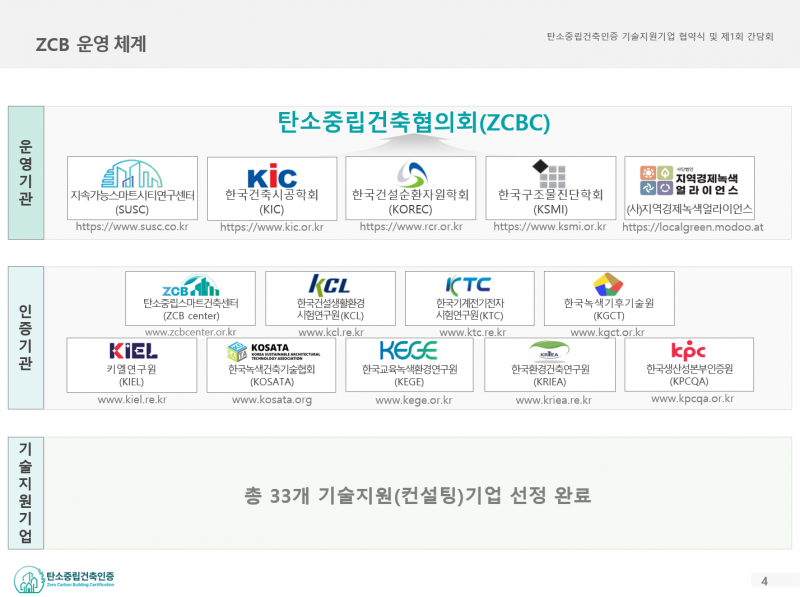This screenshot has height=597, width=800.
Task: Click the ZCB center logo
Action: tap(190, 286)
